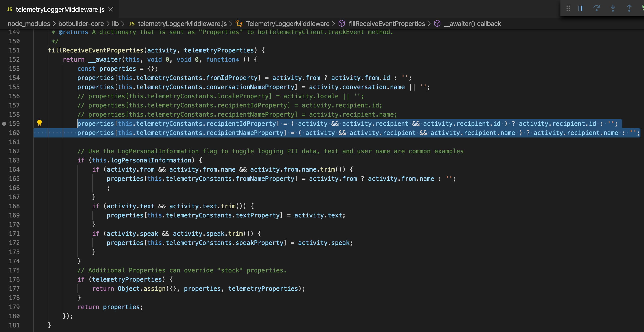Open the lib breadcrumb dropdown
Image resolution: width=644 pixels, height=332 pixels.
[x=115, y=23]
